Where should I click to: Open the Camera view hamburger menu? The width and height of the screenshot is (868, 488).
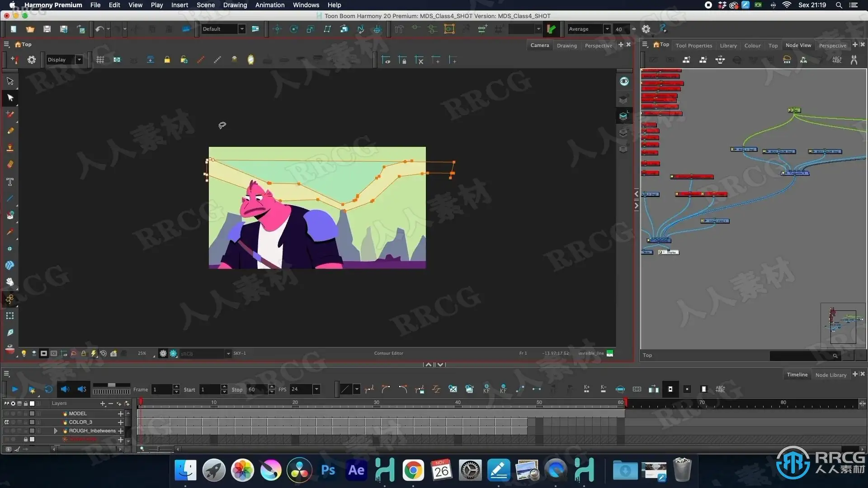[7, 44]
